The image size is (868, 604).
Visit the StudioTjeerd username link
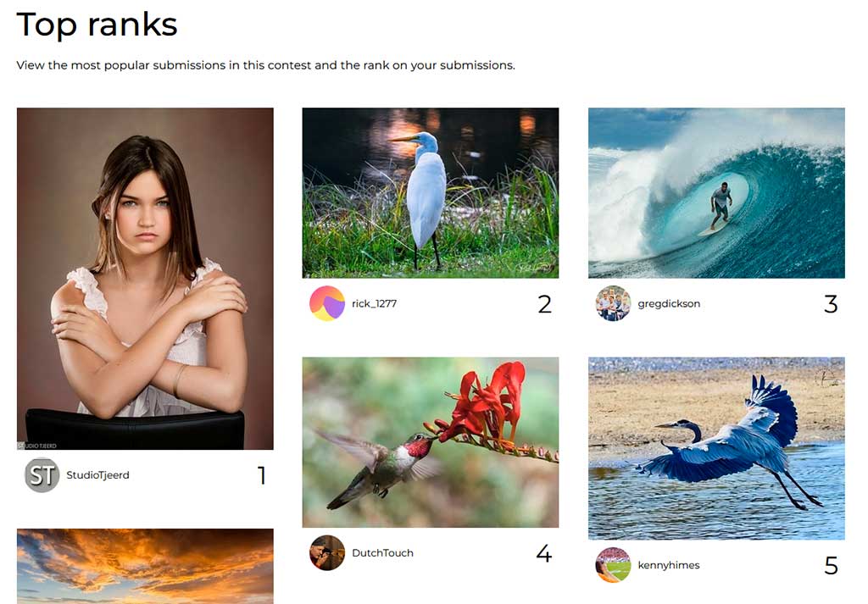[x=98, y=475]
